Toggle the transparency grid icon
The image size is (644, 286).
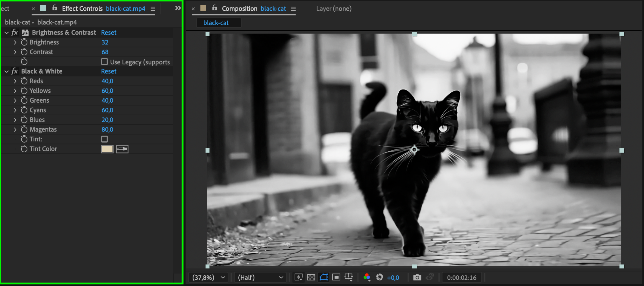pos(311,277)
